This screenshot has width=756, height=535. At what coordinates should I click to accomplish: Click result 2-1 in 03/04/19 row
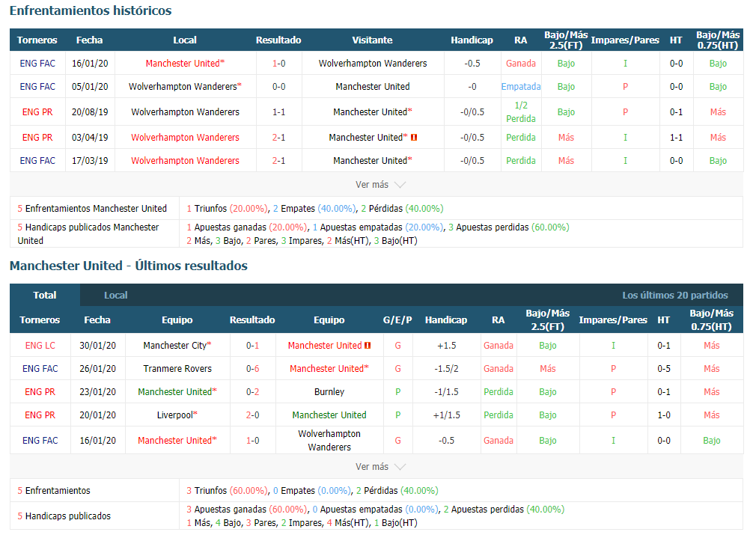coord(278,138)
